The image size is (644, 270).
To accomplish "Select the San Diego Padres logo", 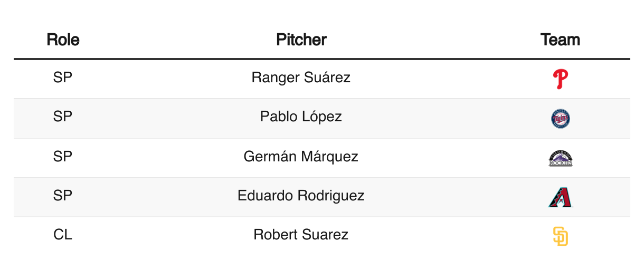I will [560, 236].
